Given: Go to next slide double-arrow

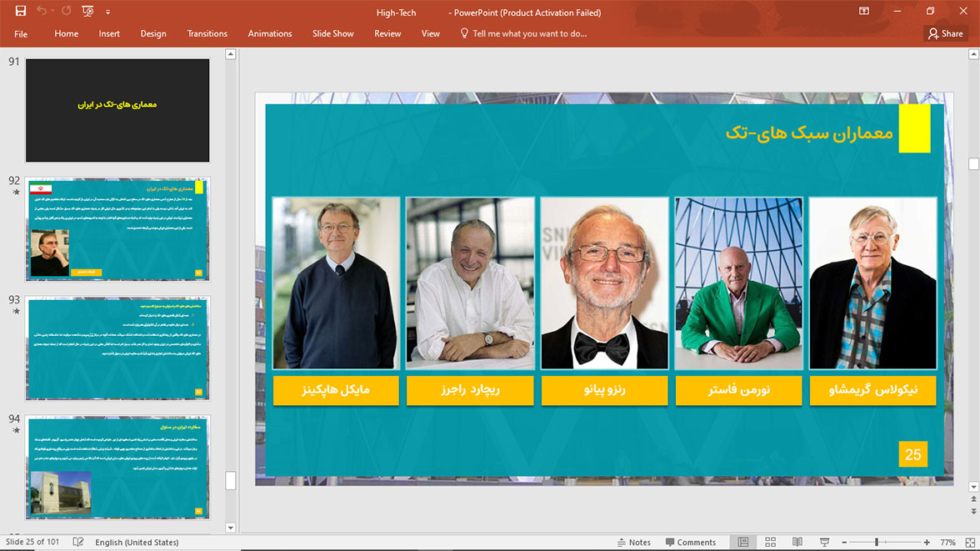Looking at the screenshot, I should (973, 512).
